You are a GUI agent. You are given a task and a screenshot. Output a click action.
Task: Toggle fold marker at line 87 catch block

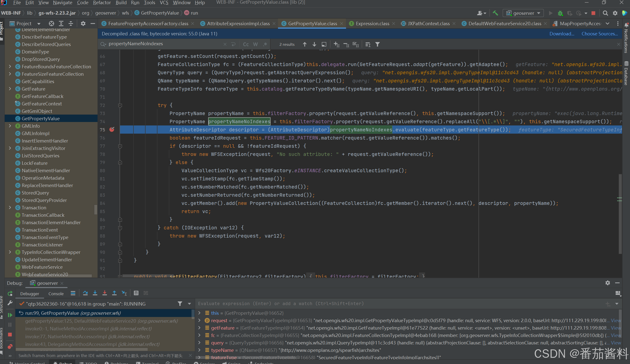(x=120, y=228)
